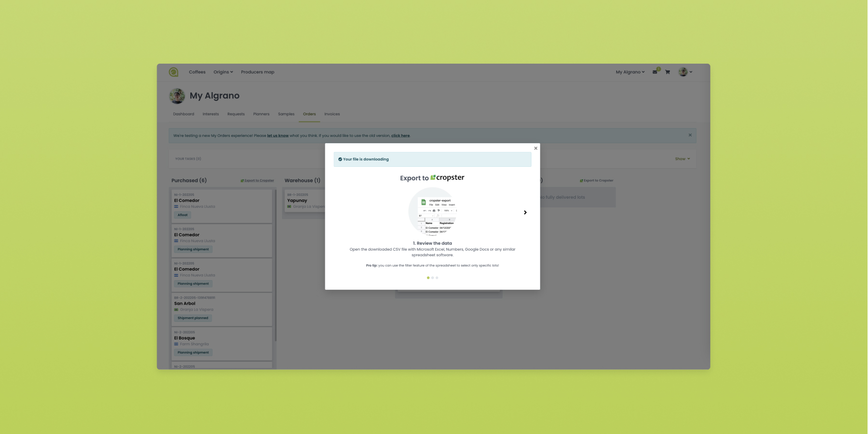Select the Orders tab
Viewport: 868px width, 434px height.
tap(309, 114)
